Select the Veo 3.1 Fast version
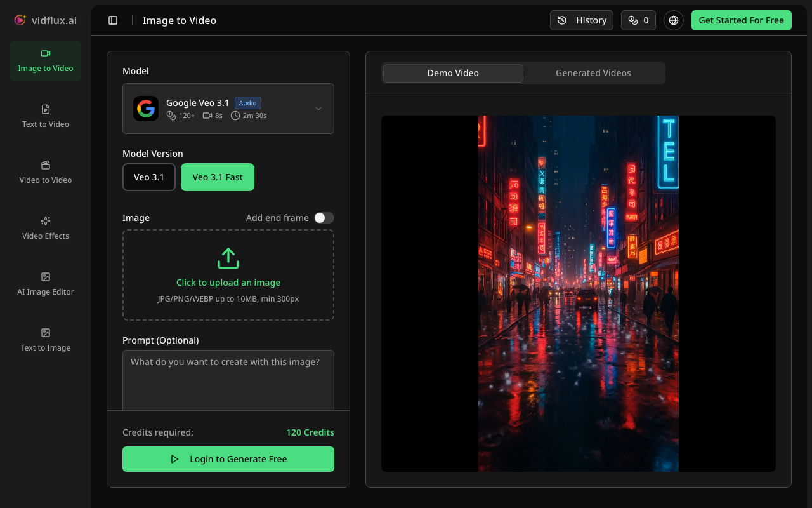The height and width of the screenshot is (508, 812). tap(218, 177)
